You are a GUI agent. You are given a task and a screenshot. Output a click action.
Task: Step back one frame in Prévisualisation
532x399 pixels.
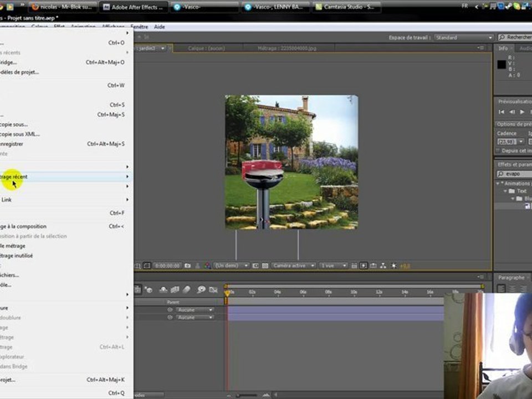pyautogui.click(x=512, y=112)
